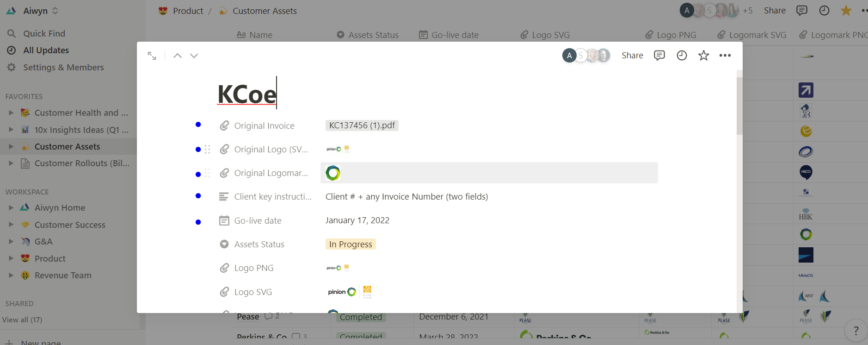
Task: Open Original Logomark green circle image
Action: point(333,173)
